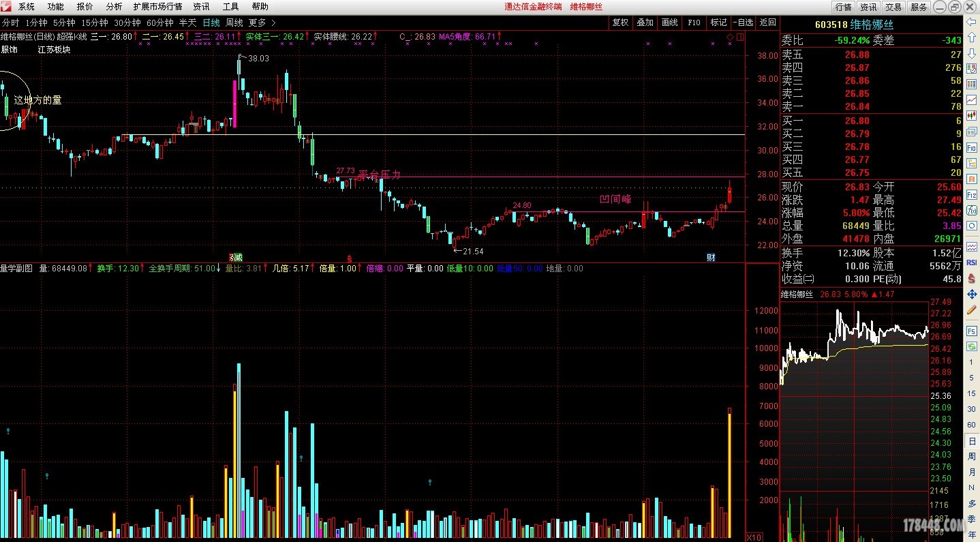Open the 扩展市场行情 menu

pyautogui.click(x=157, y=7)
